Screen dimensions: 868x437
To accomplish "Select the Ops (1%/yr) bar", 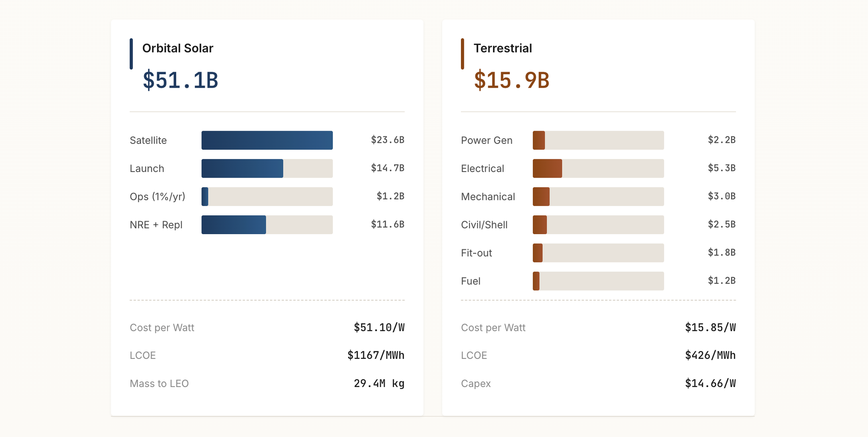I will click(267, 197).
